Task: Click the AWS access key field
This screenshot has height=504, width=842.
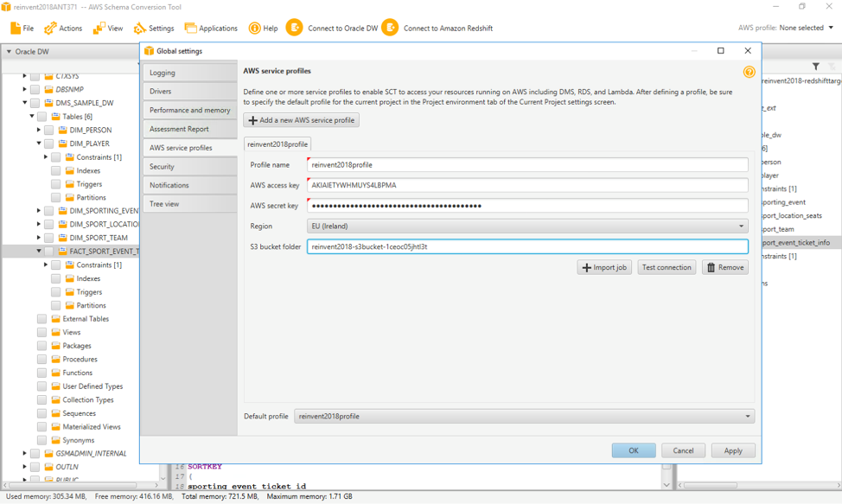Action: click(527, 185)
